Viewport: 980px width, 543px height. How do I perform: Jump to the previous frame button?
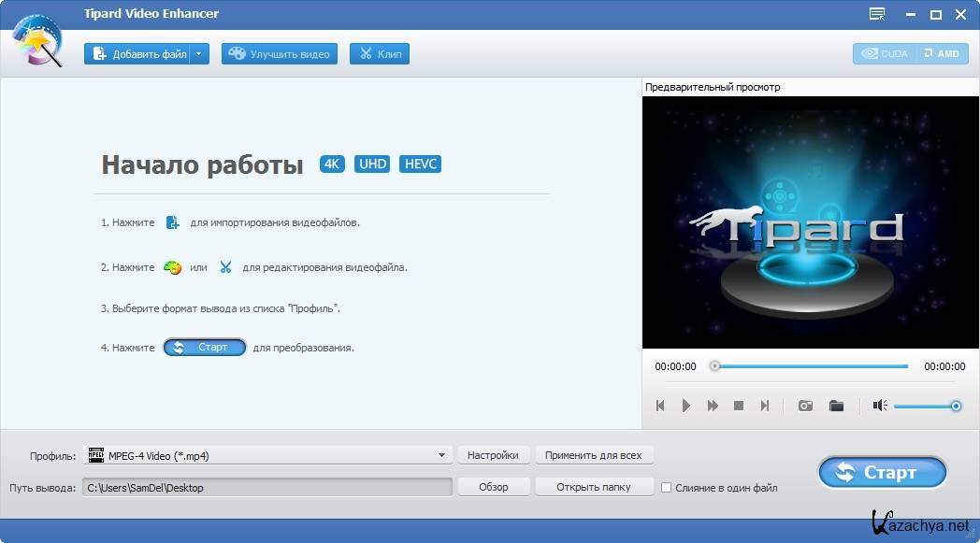pyautogui.click(x=660, y=406)
